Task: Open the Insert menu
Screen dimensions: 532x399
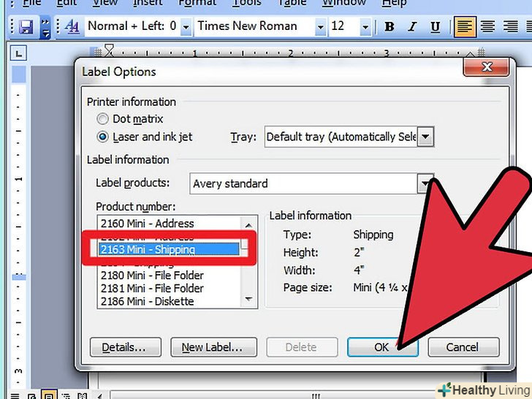Action: [148, 3]
